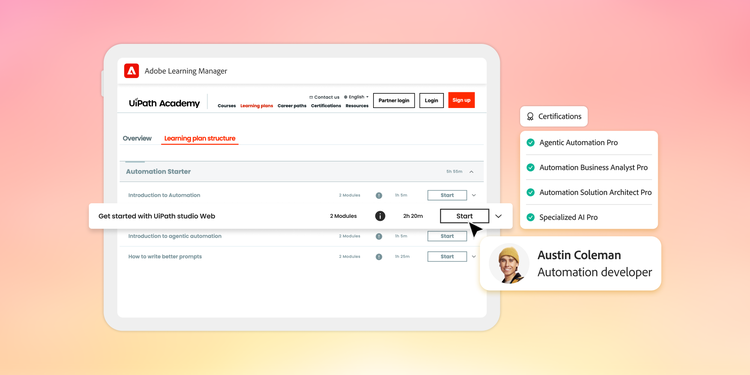This screenshot has height=375, width=750.
Task: Click info icon on Introduction to agentic automation
Action: (379, 236)
